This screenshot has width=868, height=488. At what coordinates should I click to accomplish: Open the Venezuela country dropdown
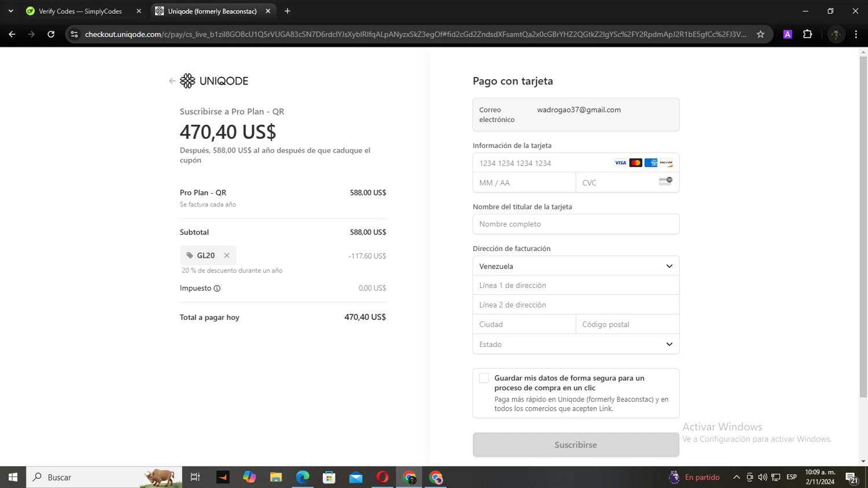point(576,267)
